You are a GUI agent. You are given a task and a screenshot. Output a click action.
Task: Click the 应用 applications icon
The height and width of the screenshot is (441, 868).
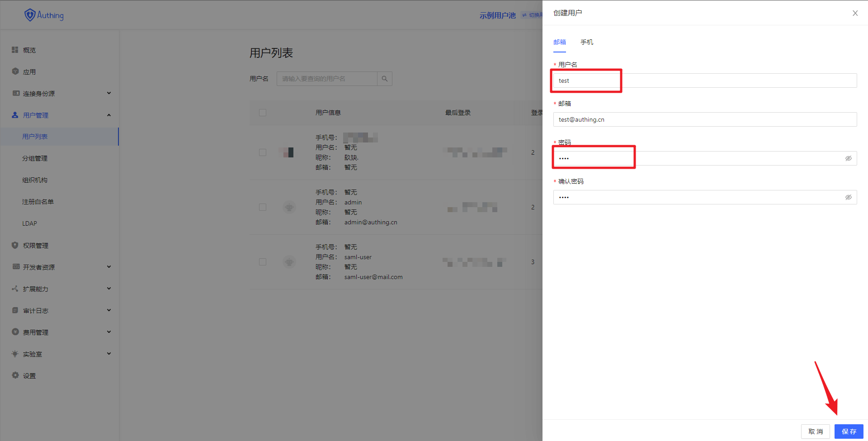pos(15,71)
